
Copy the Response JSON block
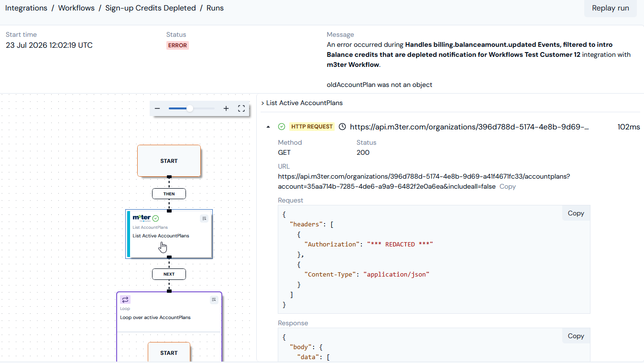click(576, 336)
